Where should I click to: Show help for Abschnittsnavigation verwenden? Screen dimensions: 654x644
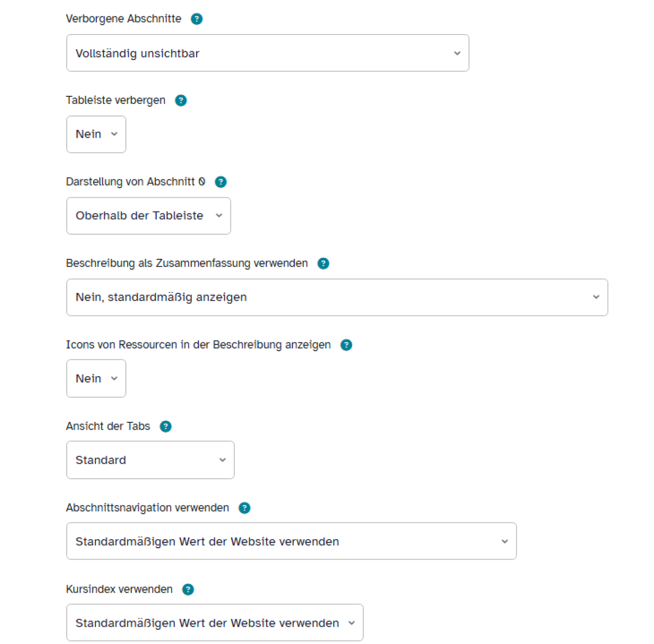pyautogui.click(x=245, y=508)
